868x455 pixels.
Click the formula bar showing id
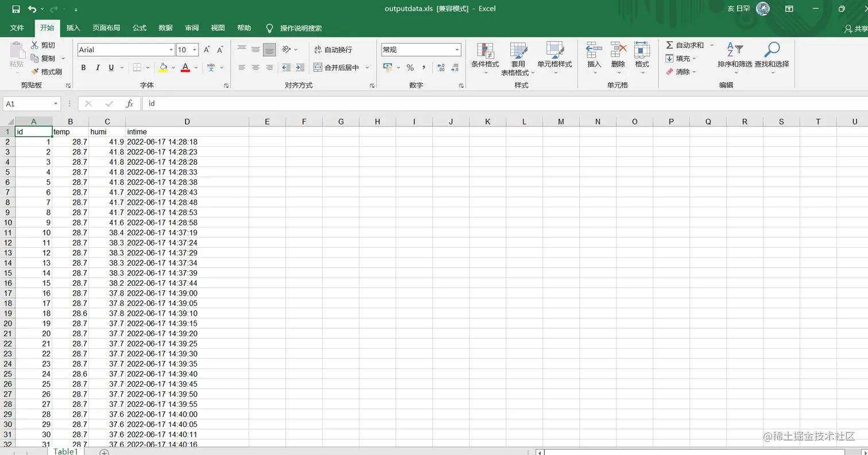(505, 104)
